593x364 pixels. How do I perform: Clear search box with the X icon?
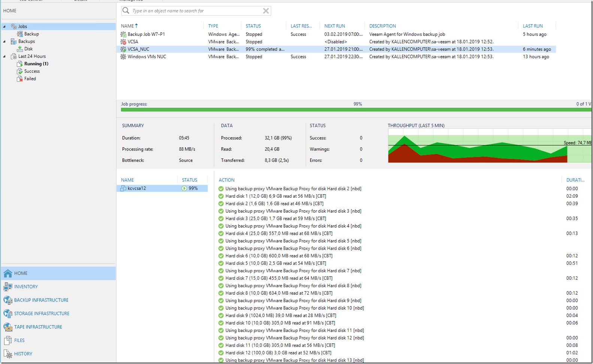click(x=266, y=11)
